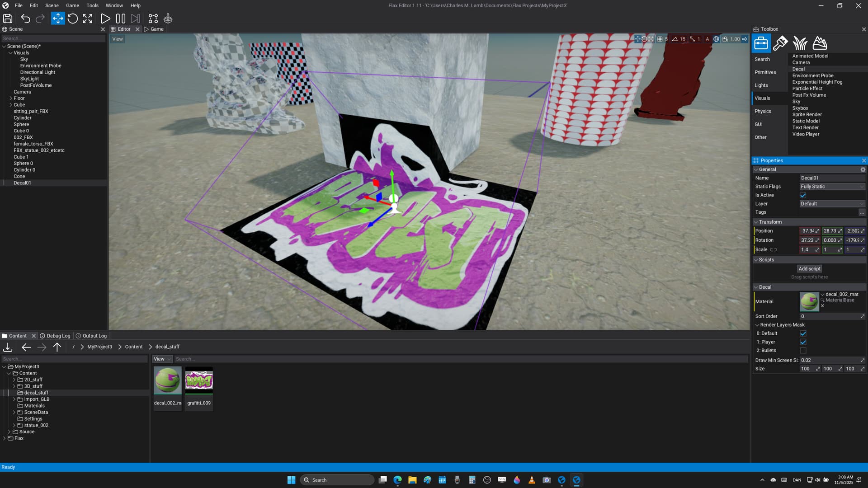Viewport: 868px width, 488px height.
Task: Open the Paint tab in Toolbox
Action: 780,43
